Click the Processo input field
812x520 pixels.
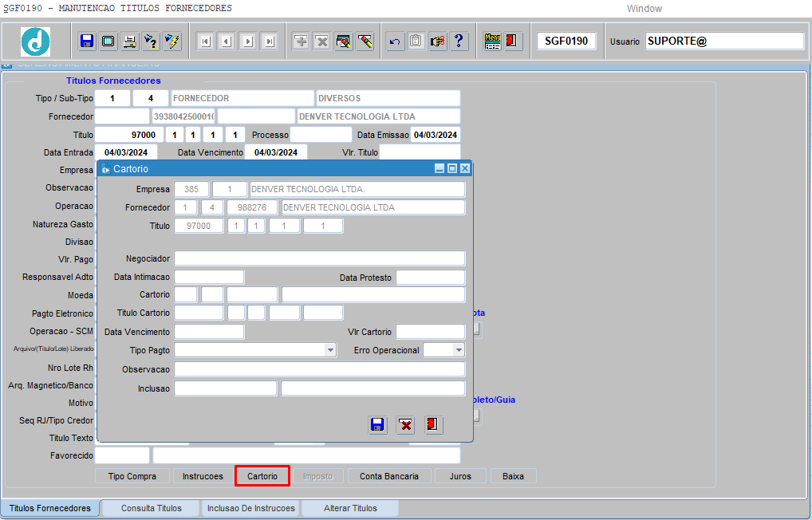(x=321, y=135)
